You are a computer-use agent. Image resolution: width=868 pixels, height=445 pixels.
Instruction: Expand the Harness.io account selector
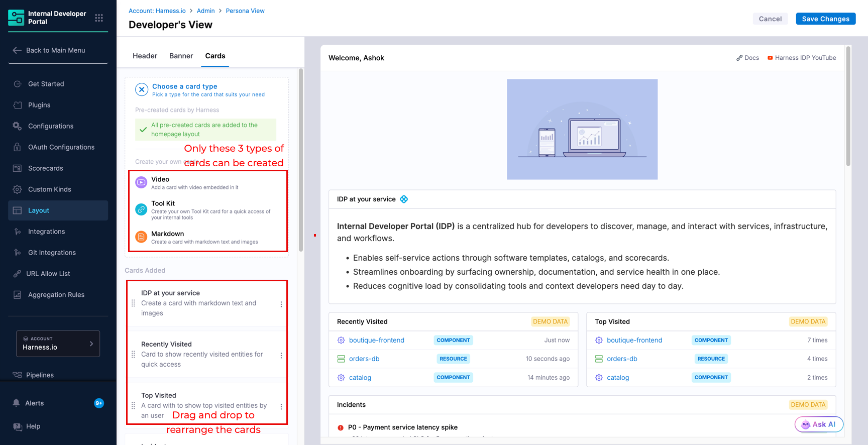click(x=58, y=344)
